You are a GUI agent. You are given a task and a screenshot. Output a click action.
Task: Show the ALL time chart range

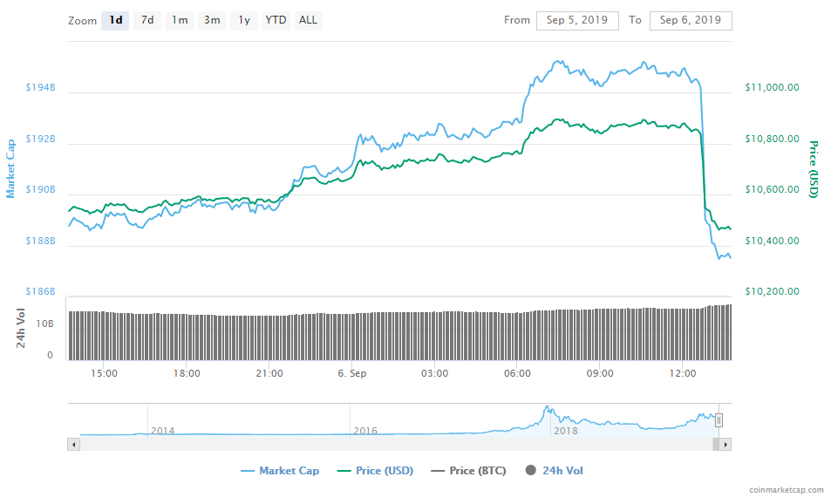(308, 20)
